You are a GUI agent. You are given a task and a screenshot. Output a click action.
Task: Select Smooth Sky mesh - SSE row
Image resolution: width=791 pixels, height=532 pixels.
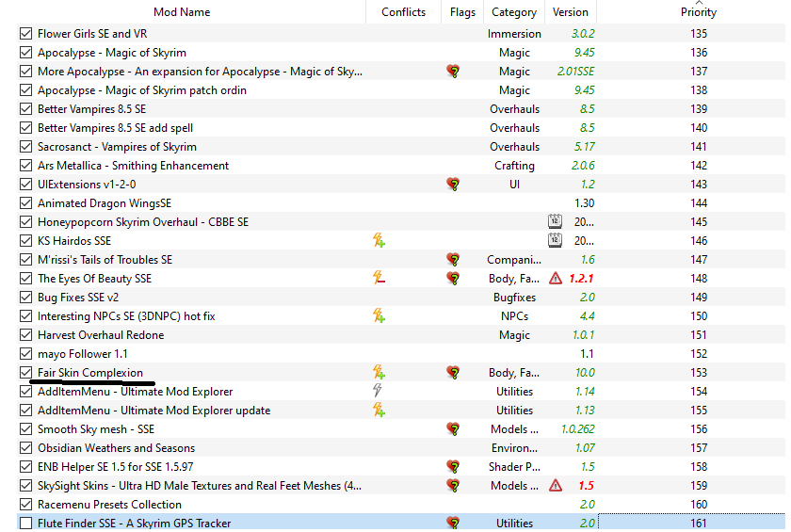click(x=96, y=429)
